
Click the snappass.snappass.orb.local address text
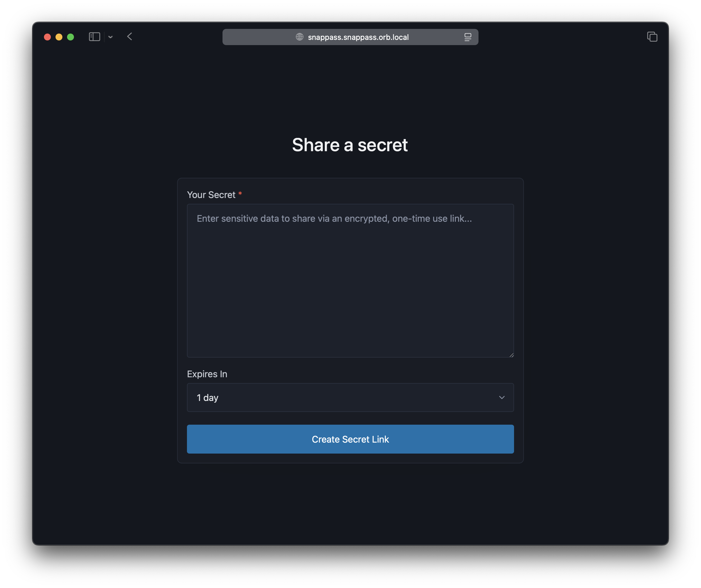click(358, 37)
